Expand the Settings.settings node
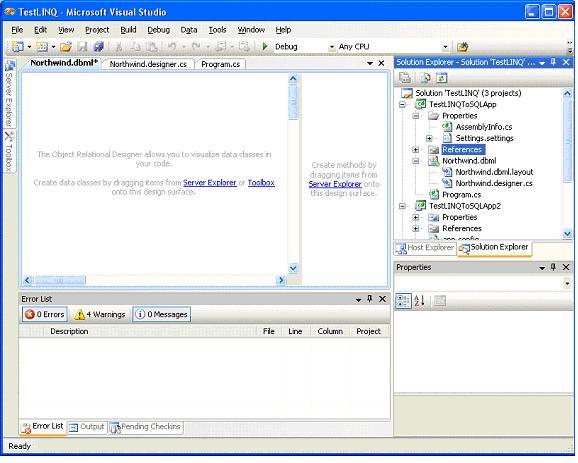This screenshot has height=463, width=578. click(x=429, y=139)
